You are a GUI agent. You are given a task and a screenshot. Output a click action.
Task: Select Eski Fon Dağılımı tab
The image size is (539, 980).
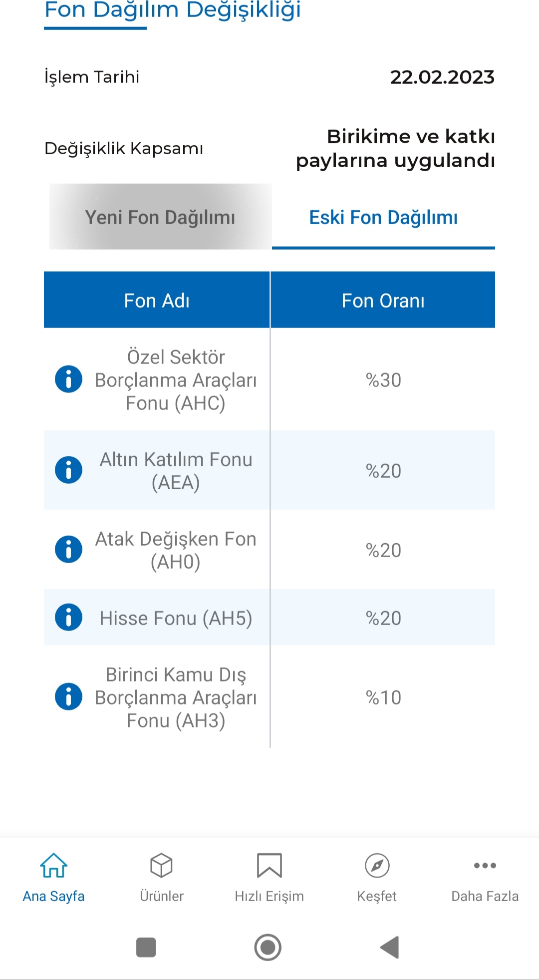[x=383, y=217]
